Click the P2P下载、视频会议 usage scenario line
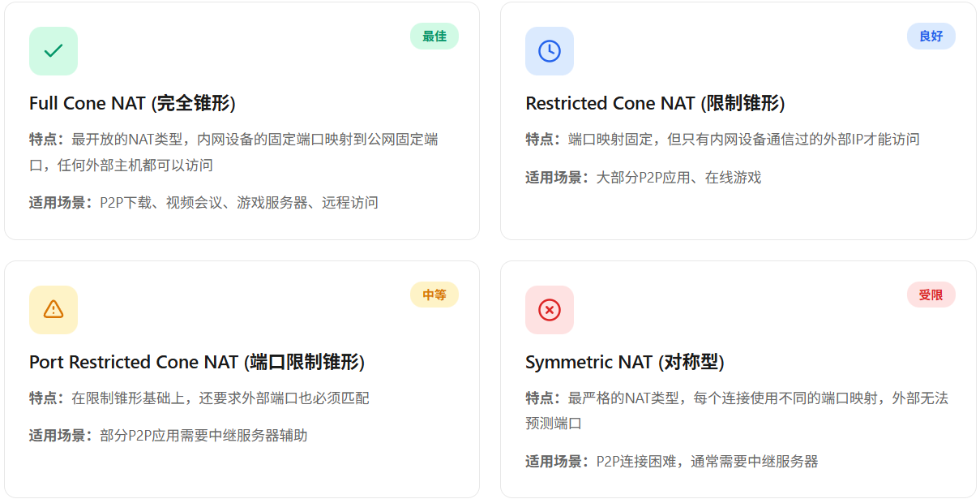Image resolution: width=980 pixels, height=499 pixels. tap(203, 203)
